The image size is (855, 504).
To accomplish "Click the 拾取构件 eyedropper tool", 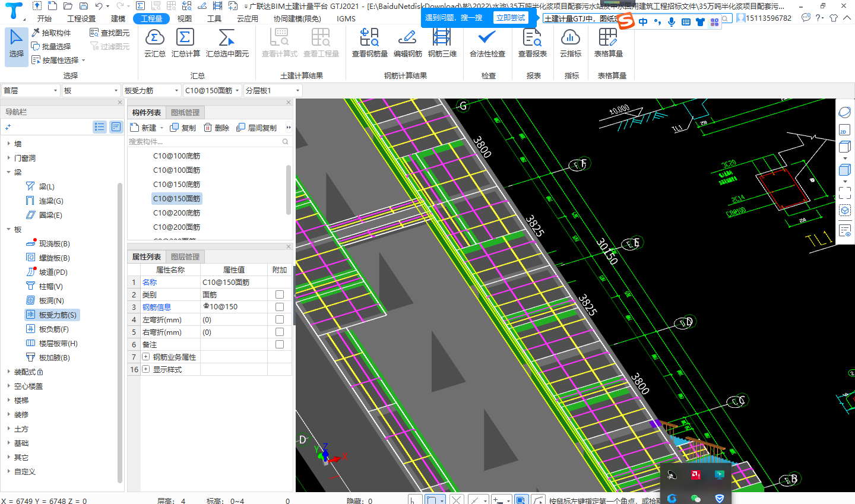I will [51, 33].
